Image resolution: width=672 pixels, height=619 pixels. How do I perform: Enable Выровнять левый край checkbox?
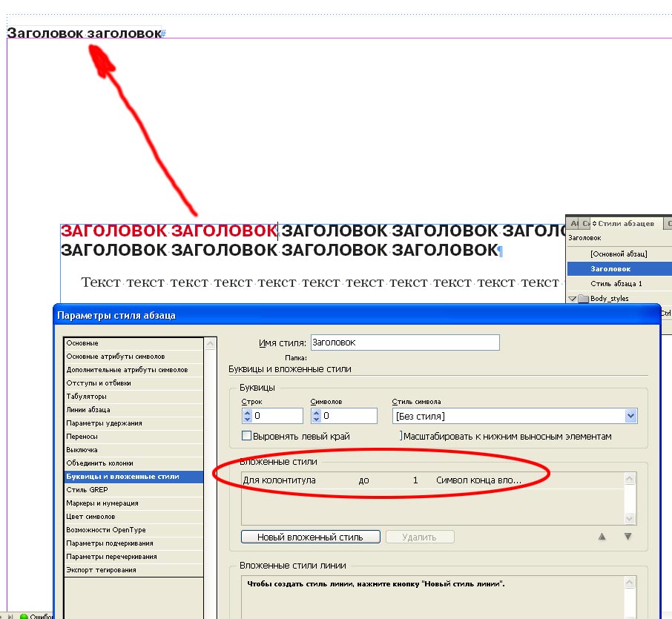[246, 436]
